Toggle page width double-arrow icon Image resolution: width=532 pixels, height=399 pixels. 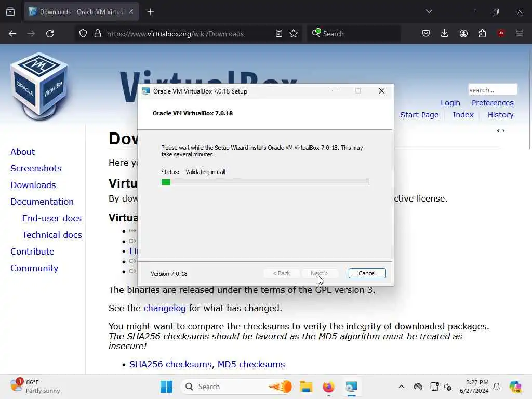[x=501, y=131]
